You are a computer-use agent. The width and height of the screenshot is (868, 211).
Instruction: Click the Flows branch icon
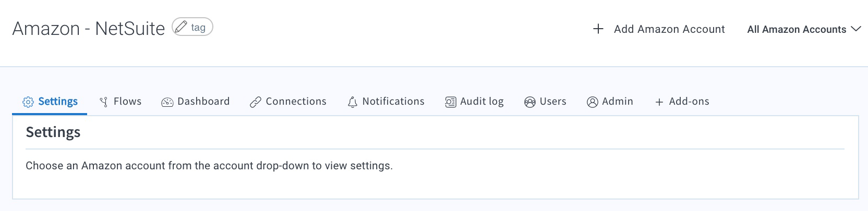(x=104, y=102)
